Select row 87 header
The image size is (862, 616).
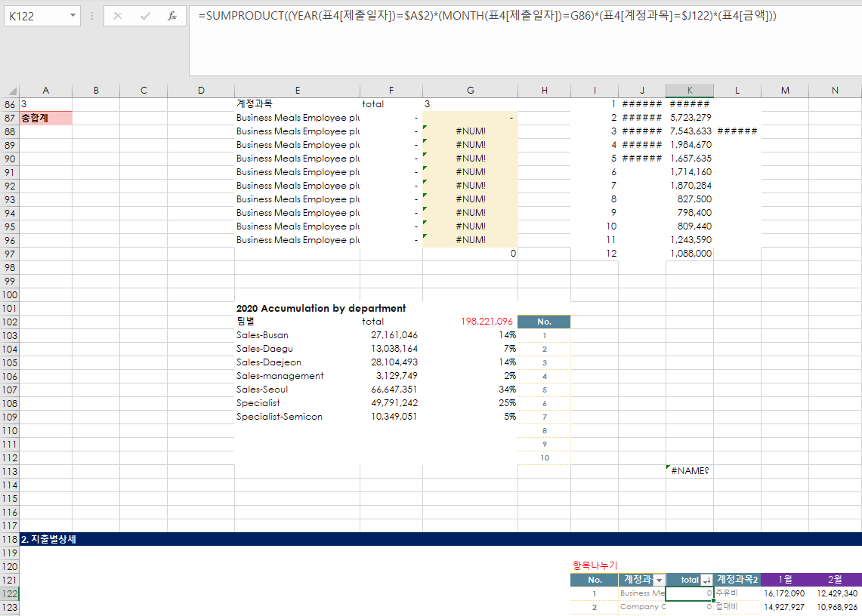(10, 119)
